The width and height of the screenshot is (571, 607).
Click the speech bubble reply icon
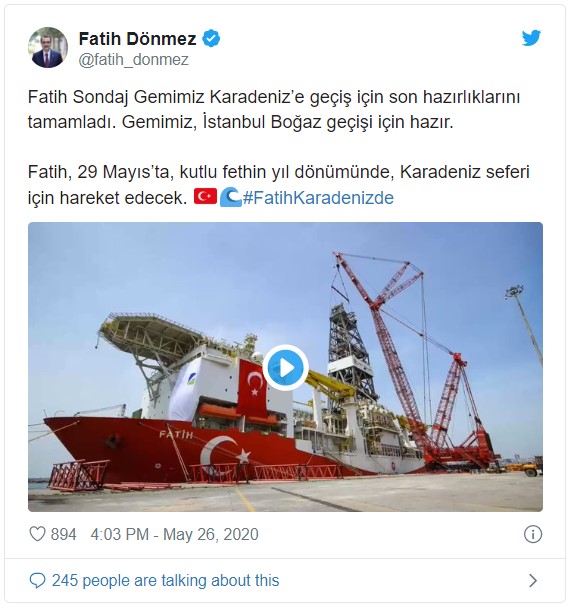pyautogui.click(x=37, y=581)
